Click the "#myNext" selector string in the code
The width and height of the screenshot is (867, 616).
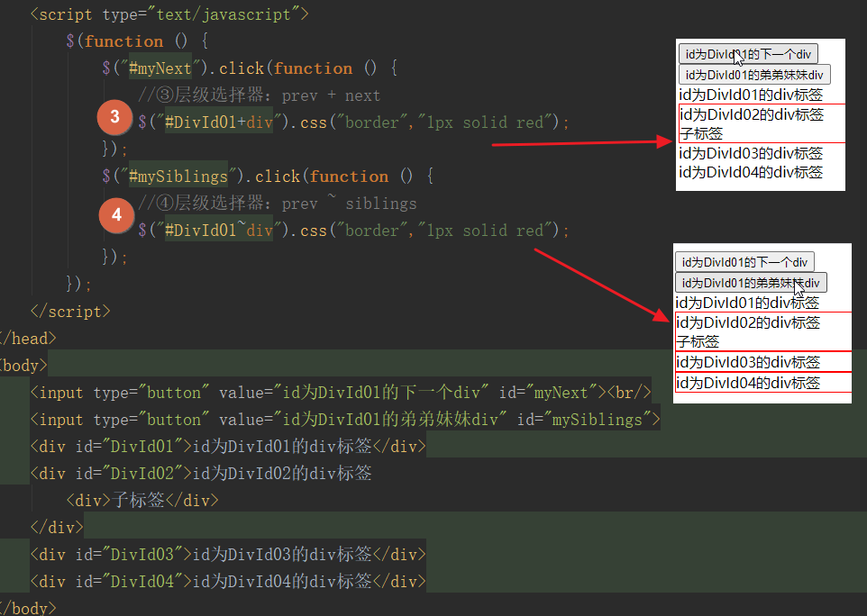(160, 68)
